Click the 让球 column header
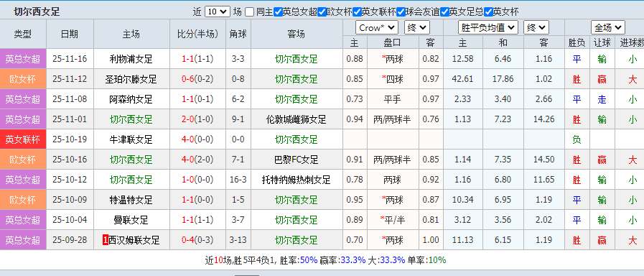 [602, 42]
